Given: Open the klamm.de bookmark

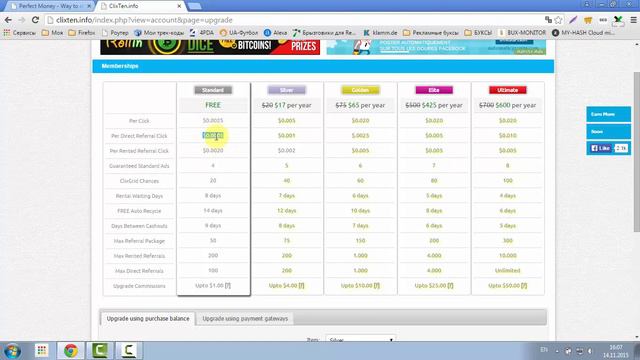Looking at the screenshot, I should point(380,33).
